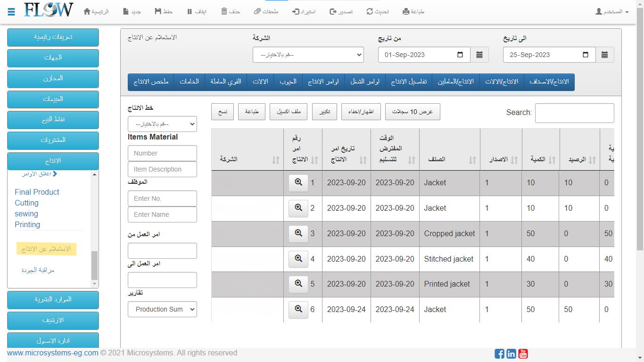Sort table by الكمية column header

(x=541, y=159)
